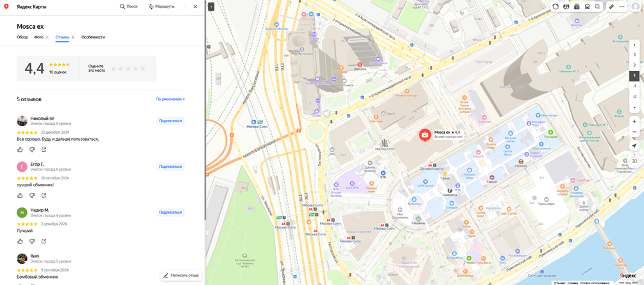Open the Особенности tab
Screen dimensions: 644x285
93,37
